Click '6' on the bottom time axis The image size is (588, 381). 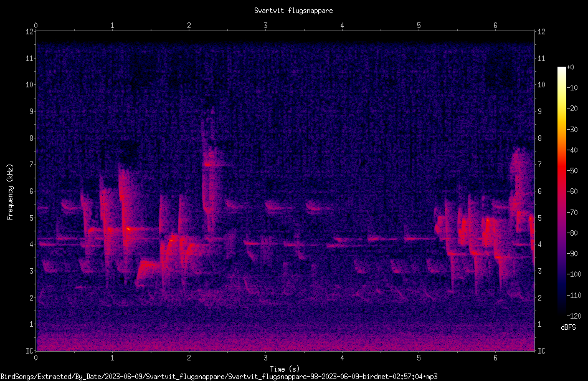[495, 358]
